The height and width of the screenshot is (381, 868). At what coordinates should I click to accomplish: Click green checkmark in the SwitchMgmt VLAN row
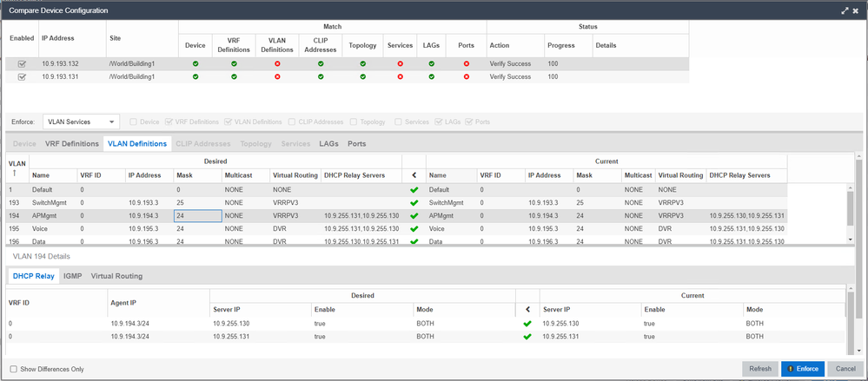point(414,202)
